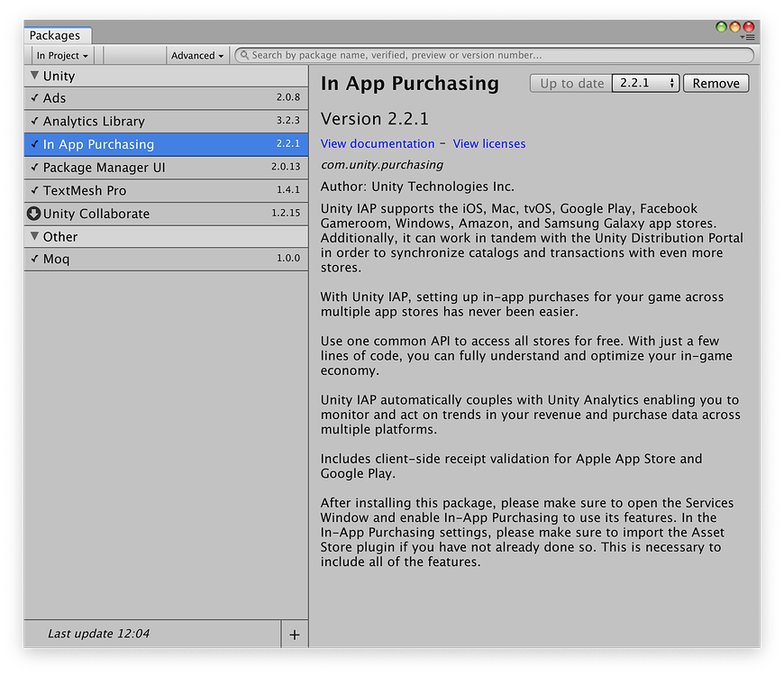Image resolution: width=784 pixels, height=676 pixels.
Task: Select the Analytics Library package
Action: click(x=108, y=121)
